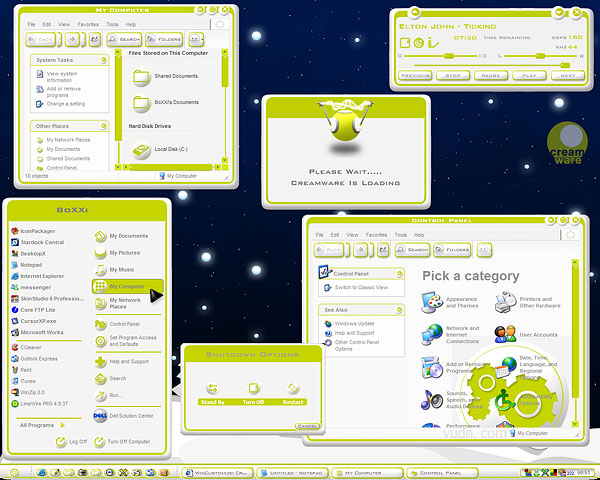Cancel the Shutdown Options dialog
Screen dimensions: 600x480
307,426
